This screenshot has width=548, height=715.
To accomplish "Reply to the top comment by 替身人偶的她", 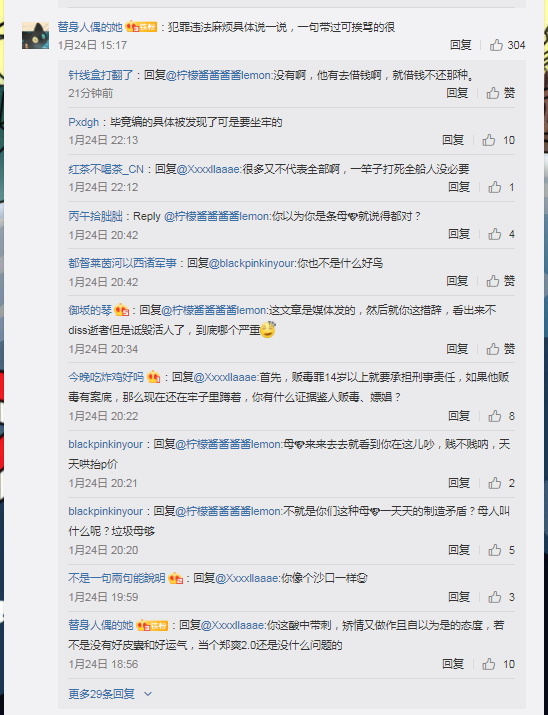I will click(460, 45).
